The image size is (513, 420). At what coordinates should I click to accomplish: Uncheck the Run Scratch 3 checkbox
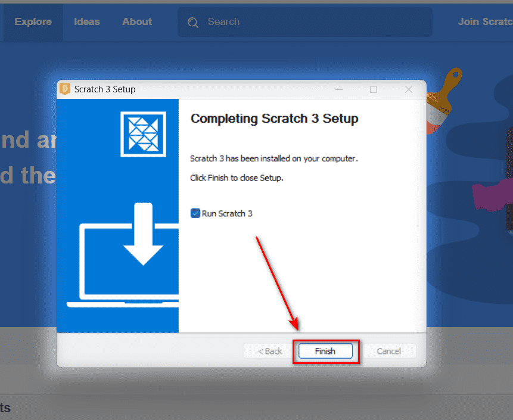point(195,213)
